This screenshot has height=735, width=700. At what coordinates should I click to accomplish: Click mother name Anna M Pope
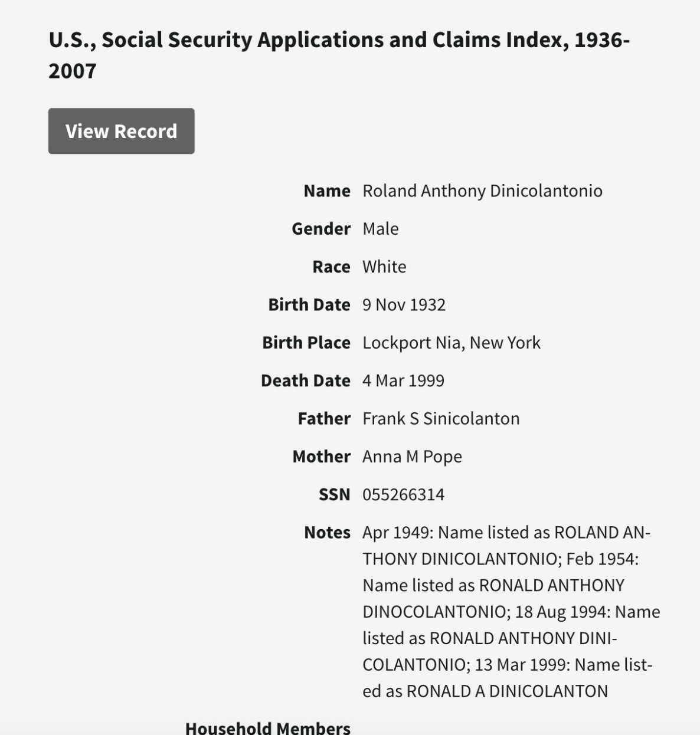coord(412,457)
